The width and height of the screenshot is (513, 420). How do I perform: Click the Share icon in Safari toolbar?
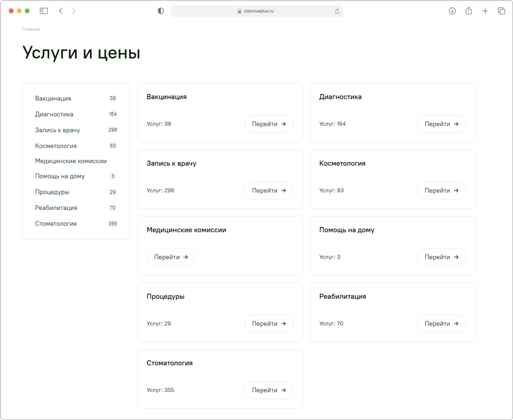click(469, 11)
